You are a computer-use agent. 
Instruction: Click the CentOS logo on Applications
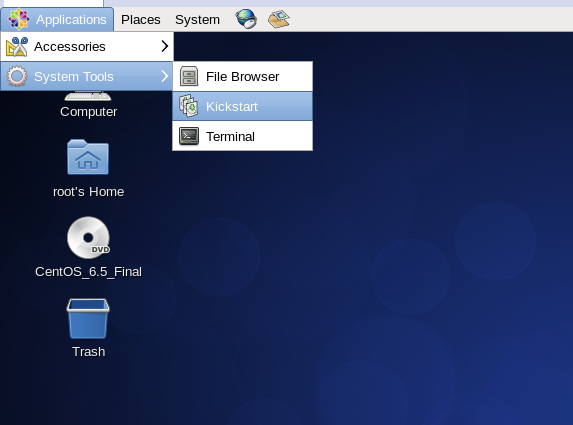[x=19, y=19]
